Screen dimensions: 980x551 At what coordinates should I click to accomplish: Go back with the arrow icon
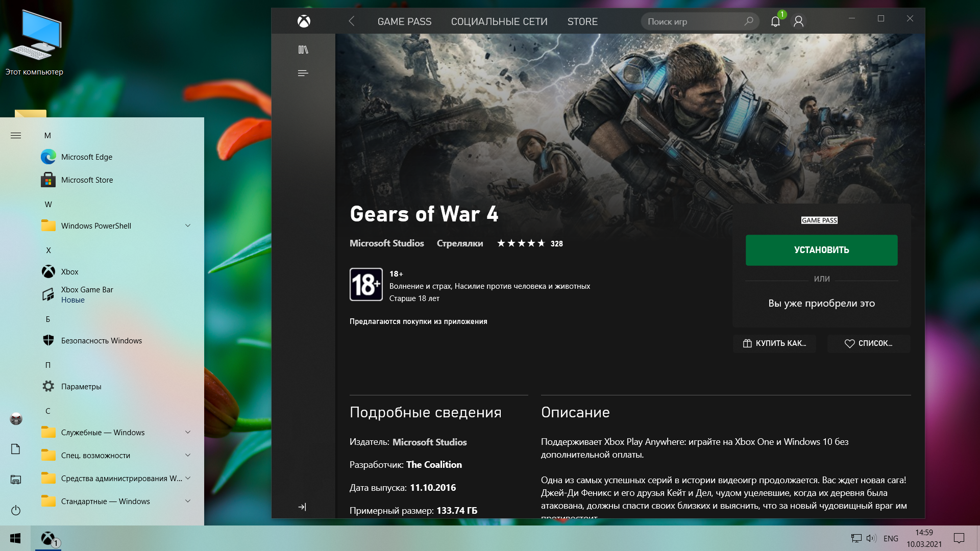tap(351, 21)
